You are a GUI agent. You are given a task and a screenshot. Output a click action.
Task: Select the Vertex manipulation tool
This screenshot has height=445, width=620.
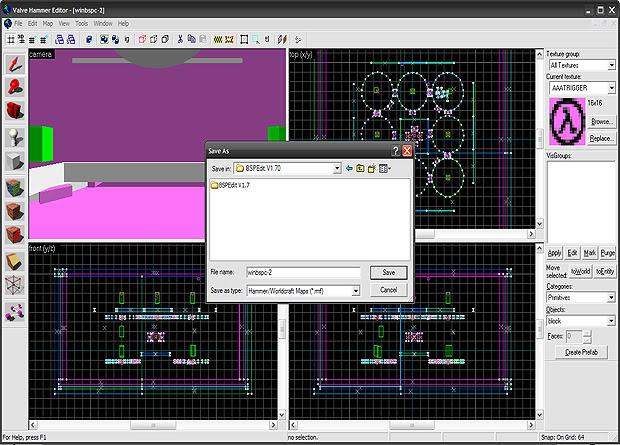[15, 285]
